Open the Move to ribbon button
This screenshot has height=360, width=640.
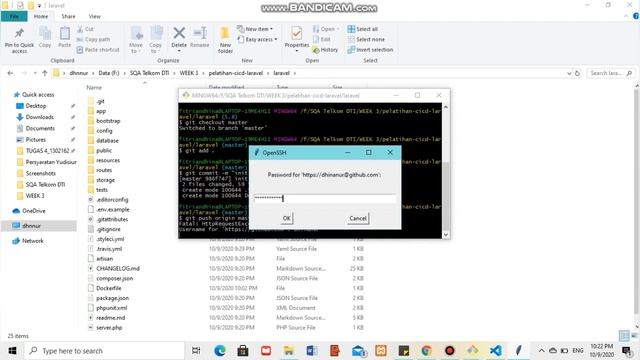tap(136, 40)
